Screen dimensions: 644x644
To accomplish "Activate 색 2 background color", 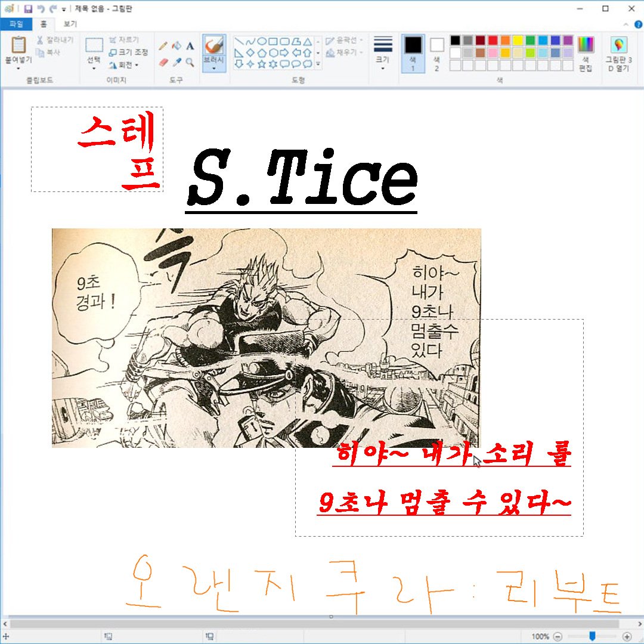I will click(436, 54).
